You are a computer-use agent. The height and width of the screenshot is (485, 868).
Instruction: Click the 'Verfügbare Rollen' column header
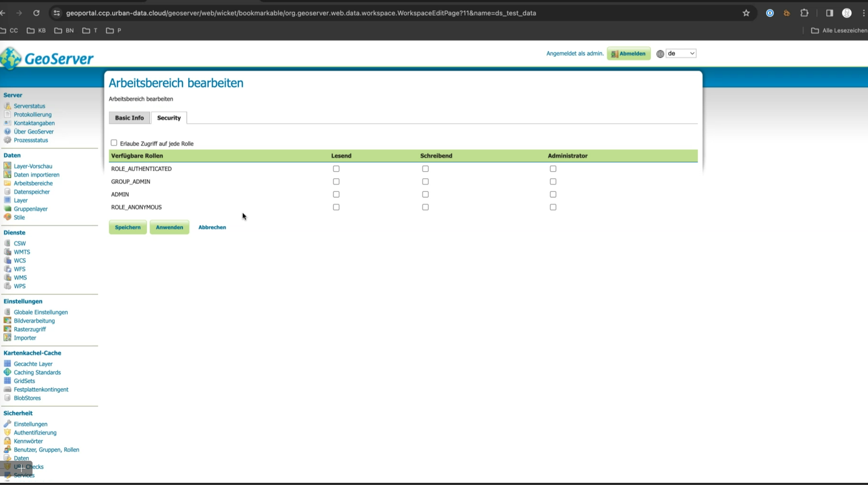point(137,156)
